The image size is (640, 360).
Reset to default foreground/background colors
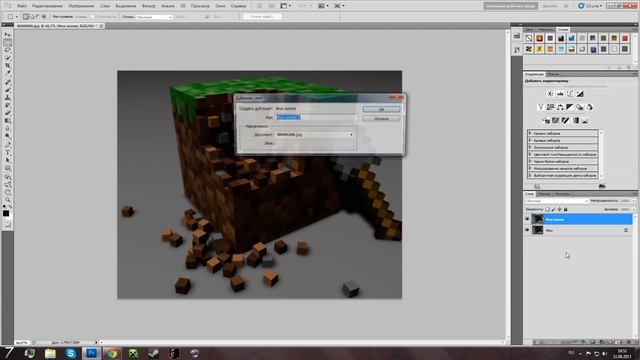coord(4,207)
